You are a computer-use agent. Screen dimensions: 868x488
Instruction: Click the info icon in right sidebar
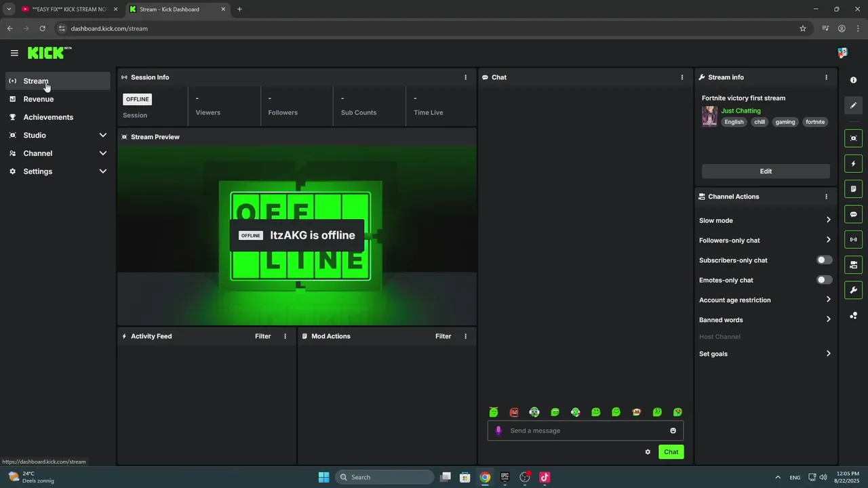853,80
